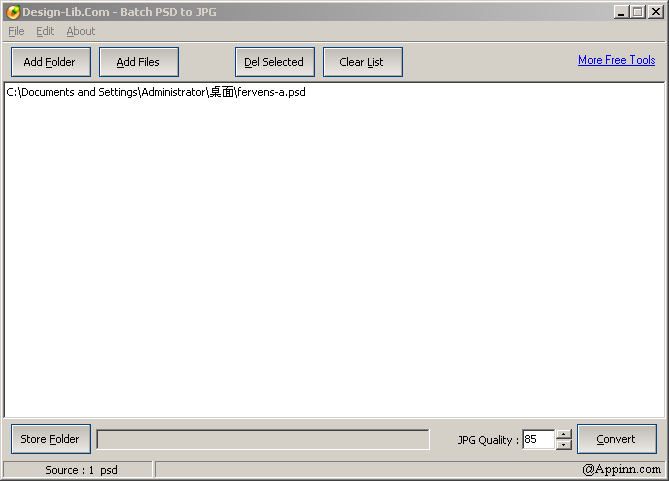Open the About menu

[x=81, y=31]
